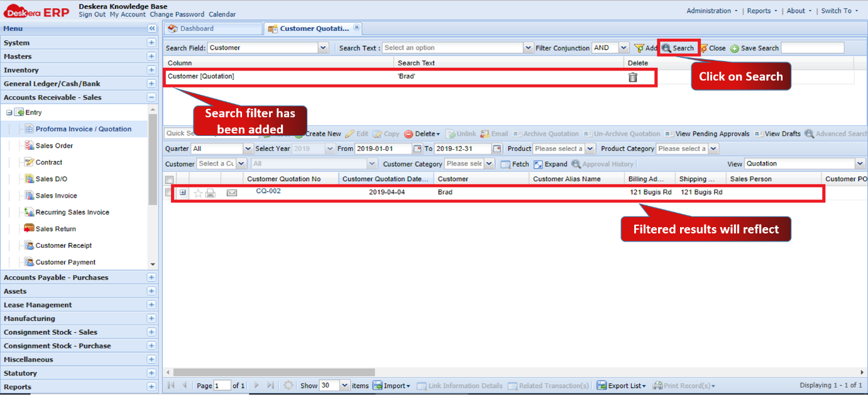The width and height of the screenshot is (868, 397).
Task: Open the From date calendar picker
Action: click(417, 148)
